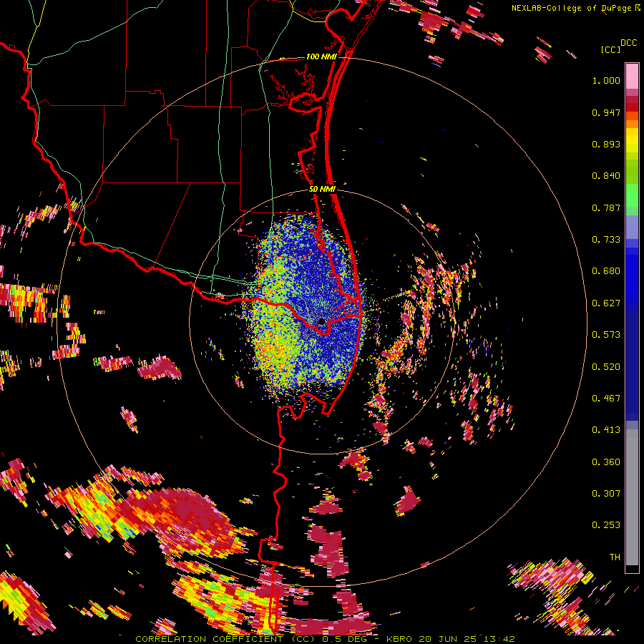Pick the 0.893 color scale value

click(x=606, y=144)
